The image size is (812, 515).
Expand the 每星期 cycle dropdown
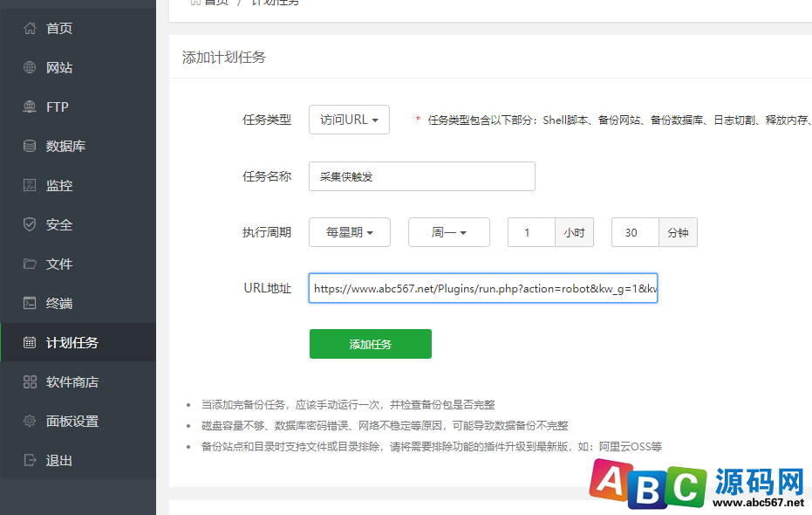pyautogui.click(x=350, y=233)
